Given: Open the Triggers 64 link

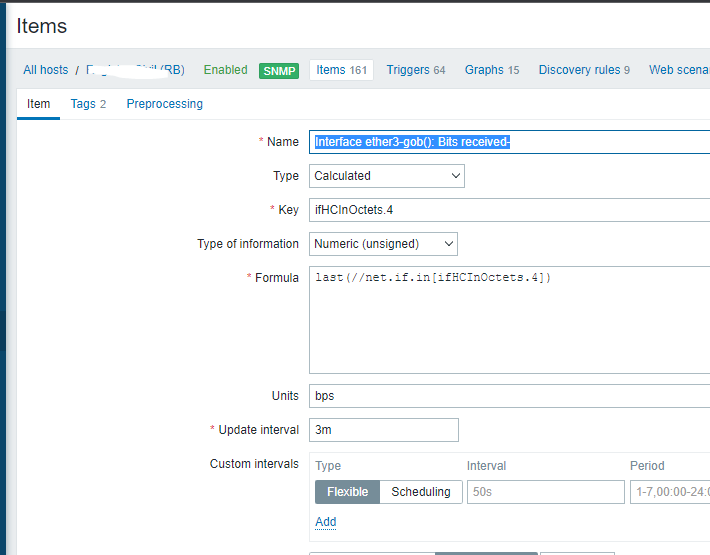Looking at the screenshot, I should click(x=415, y=70).
